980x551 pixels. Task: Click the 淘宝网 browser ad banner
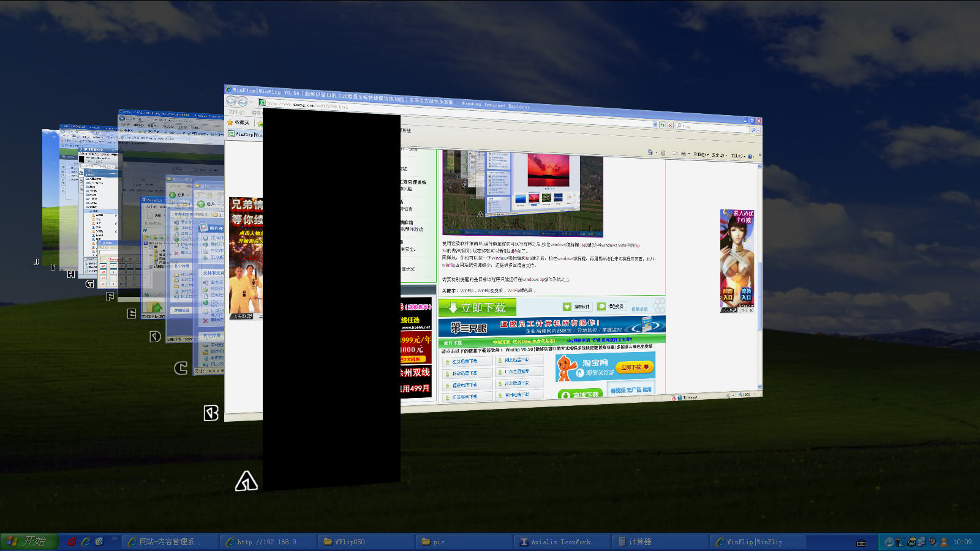605,367
